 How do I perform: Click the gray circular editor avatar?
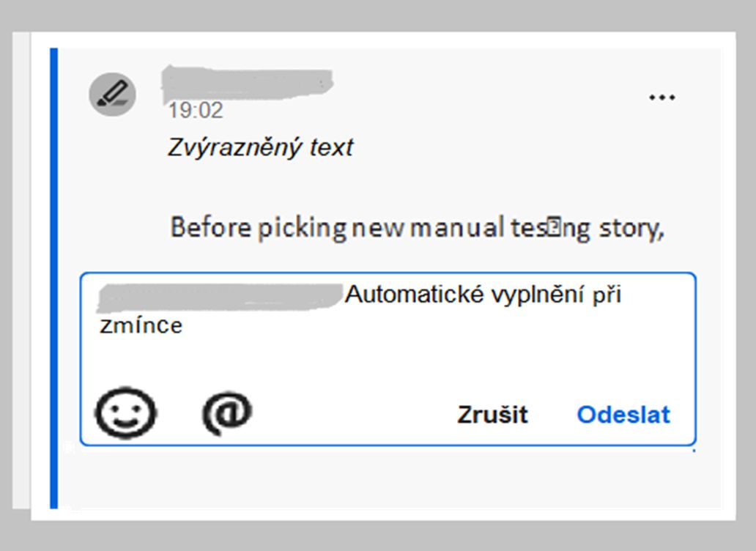pos(111,93)
